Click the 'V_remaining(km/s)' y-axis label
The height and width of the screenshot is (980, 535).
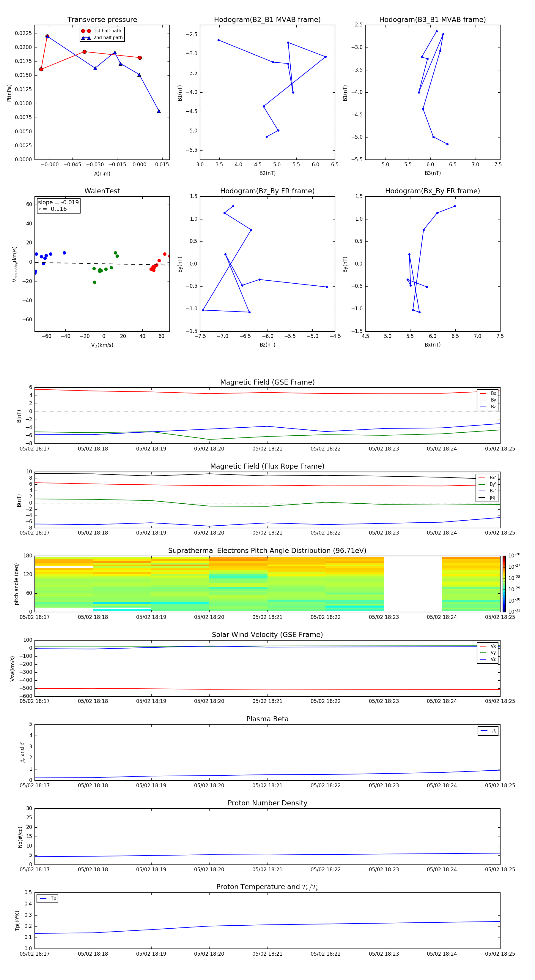point(15,264)
